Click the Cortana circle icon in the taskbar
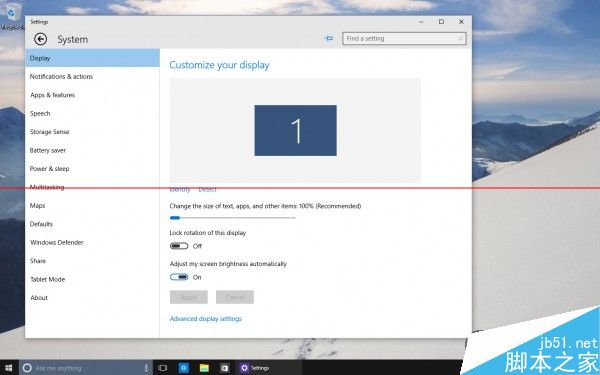 point(27,368)
